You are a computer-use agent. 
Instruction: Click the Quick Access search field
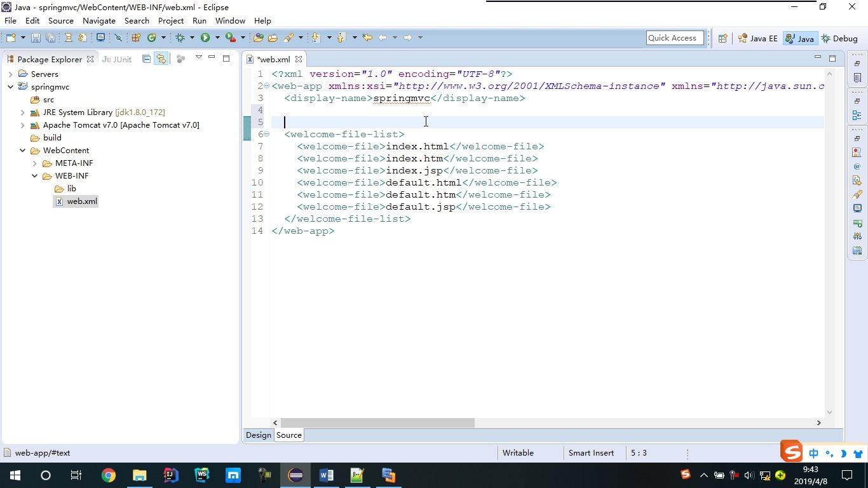coord(675,38)
